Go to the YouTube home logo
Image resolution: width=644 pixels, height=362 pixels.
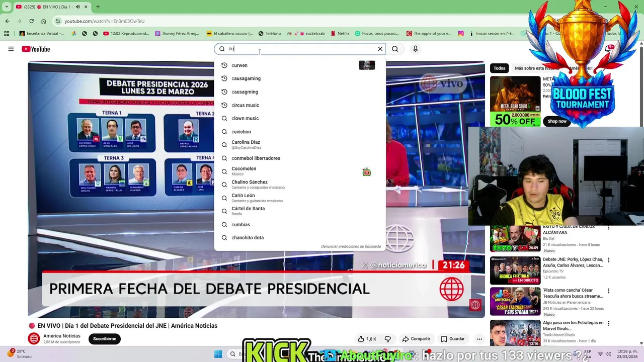(36, 49)
